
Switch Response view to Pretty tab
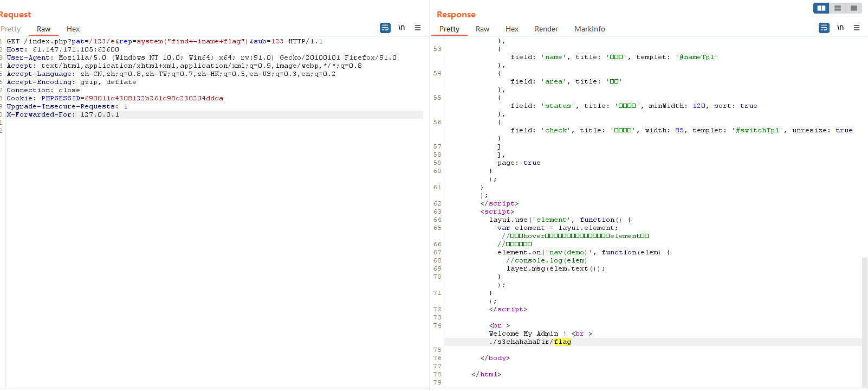pyautogui.click(x=450, y=29)
